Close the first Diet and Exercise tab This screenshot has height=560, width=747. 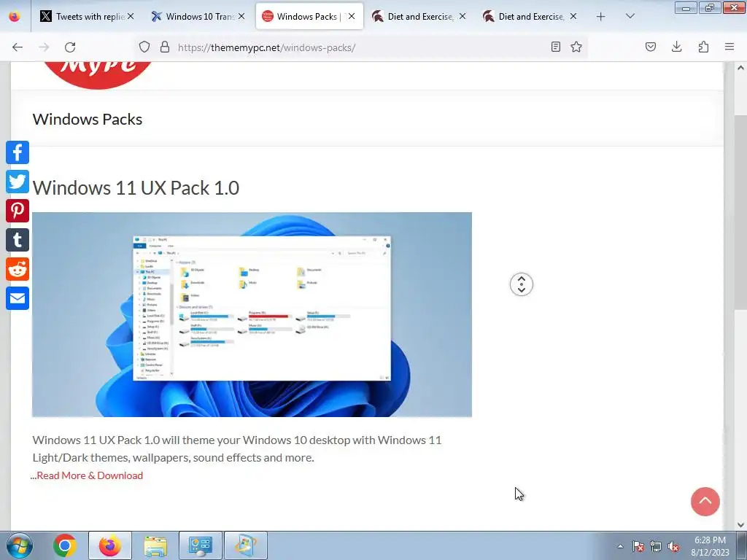(x=462, y=17)
